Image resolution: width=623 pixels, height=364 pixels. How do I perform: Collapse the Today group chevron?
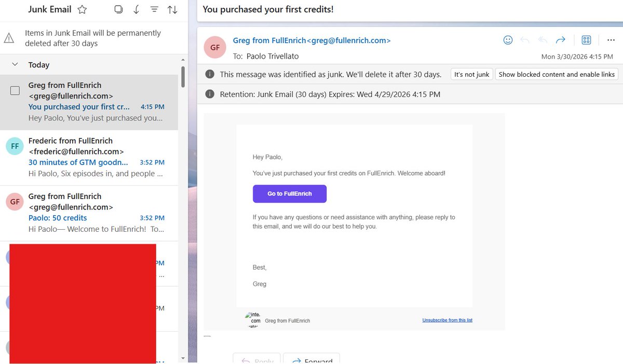coord(15,64)
